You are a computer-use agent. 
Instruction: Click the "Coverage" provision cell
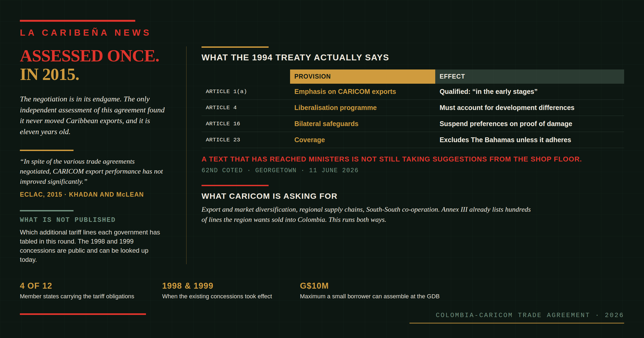(x=310, y=140)
